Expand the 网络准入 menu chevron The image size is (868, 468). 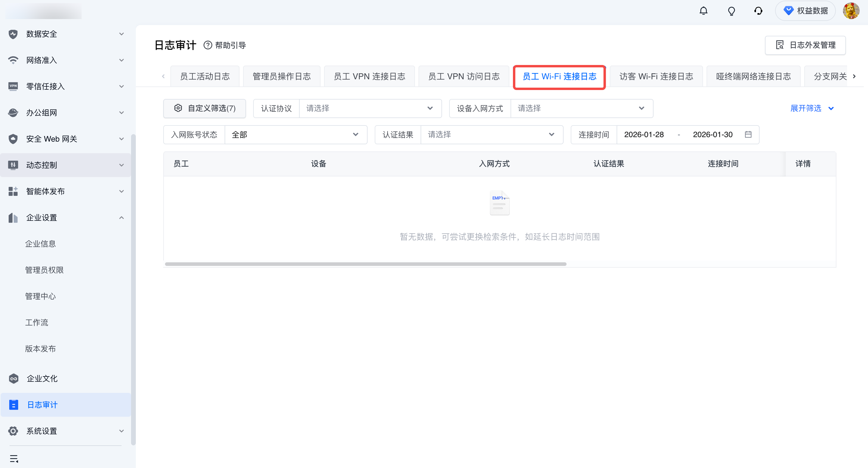click(x=122, y=60)
